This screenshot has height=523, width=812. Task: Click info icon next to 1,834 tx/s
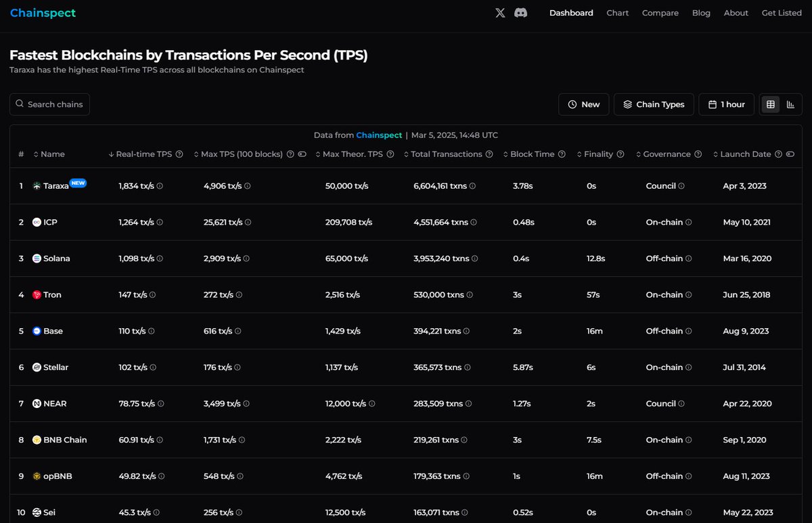click(160, 186)
